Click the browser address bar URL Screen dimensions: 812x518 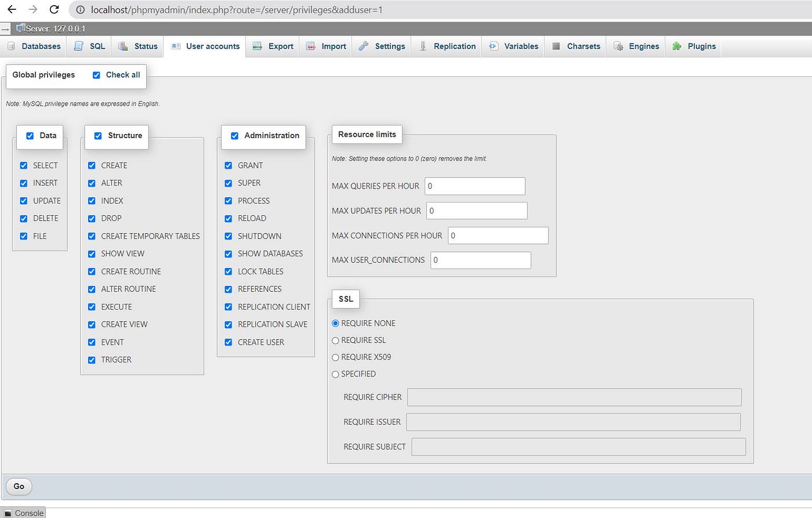(237, 10)
